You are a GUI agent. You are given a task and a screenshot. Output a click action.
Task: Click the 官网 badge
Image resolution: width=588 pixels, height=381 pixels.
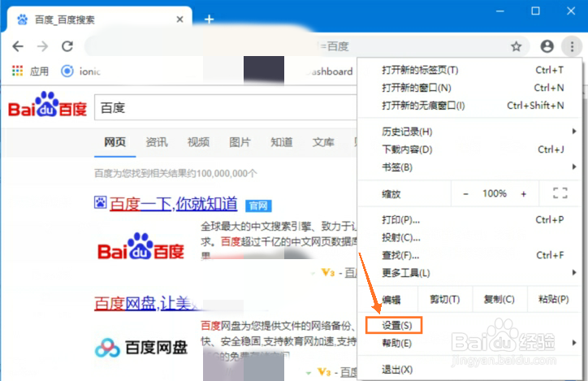pos(258,206)
